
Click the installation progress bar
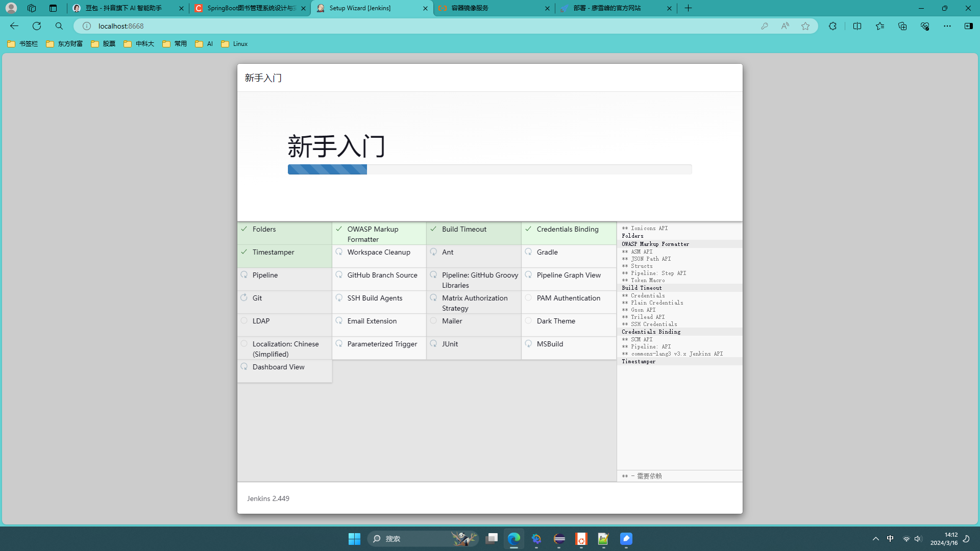pyautogui.click(x=489, y=169)
